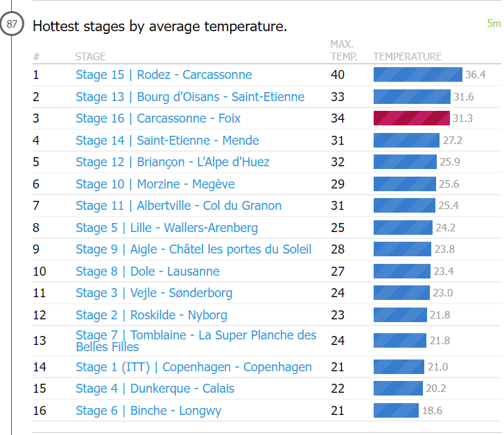504x435 pixels.
Task: Go to Stage 2 Roskilde - Nyborg
Action: point(151,315)
